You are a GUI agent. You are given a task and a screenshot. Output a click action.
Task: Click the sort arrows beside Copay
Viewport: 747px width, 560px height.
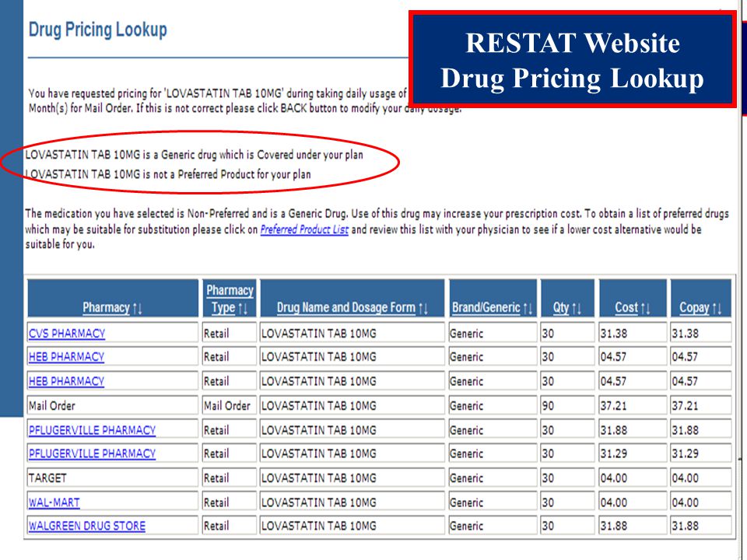[x=717, y=309]
